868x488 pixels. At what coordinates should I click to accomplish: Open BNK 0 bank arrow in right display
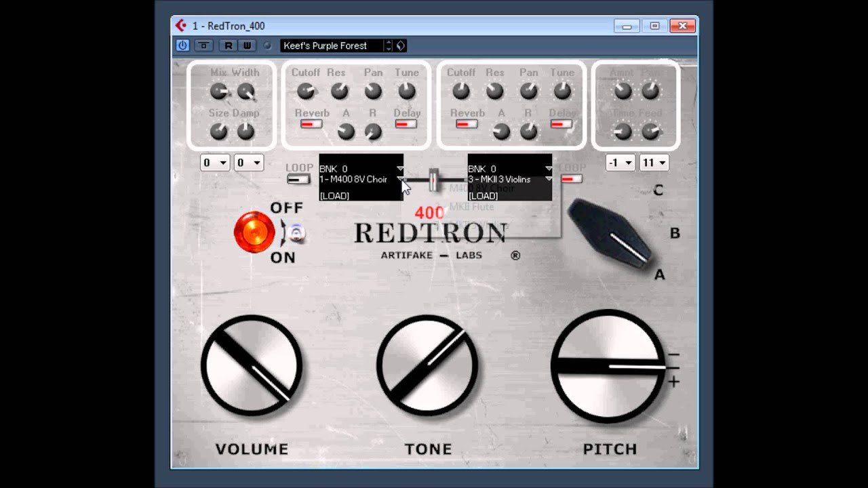pos(548,169)
